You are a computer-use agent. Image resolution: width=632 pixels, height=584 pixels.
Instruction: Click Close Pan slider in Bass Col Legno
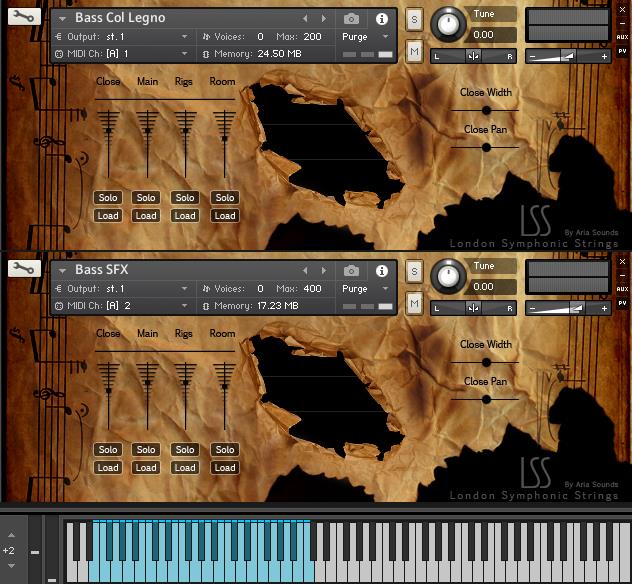485,148
